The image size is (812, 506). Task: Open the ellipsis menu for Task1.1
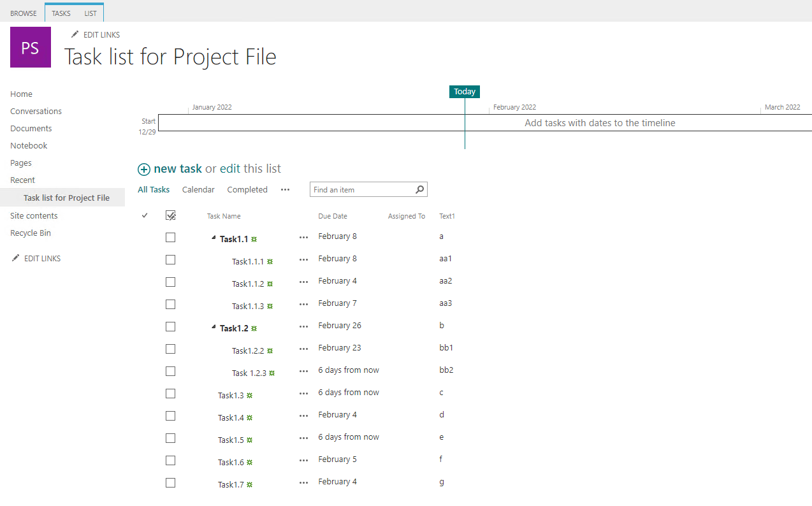303,238
